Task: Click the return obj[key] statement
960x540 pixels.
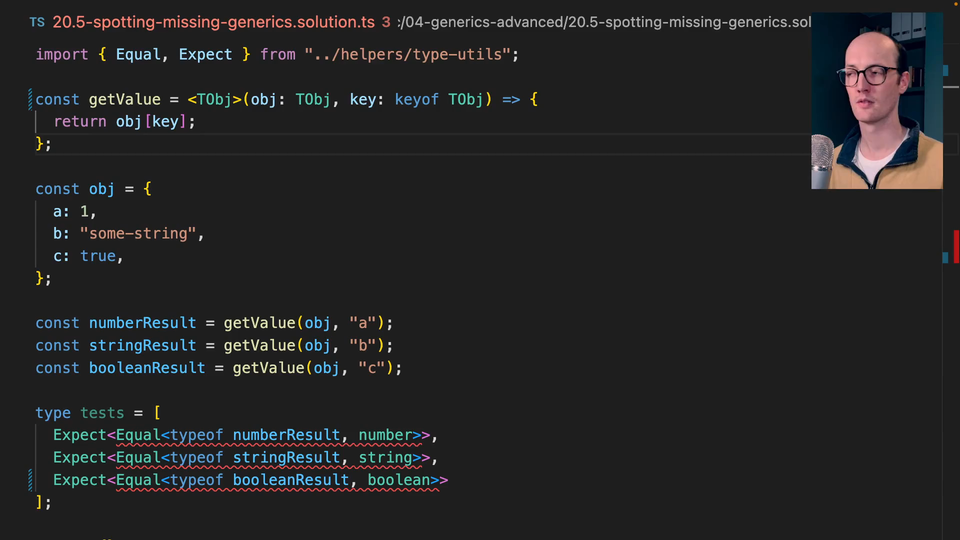Action: point(124,121)
